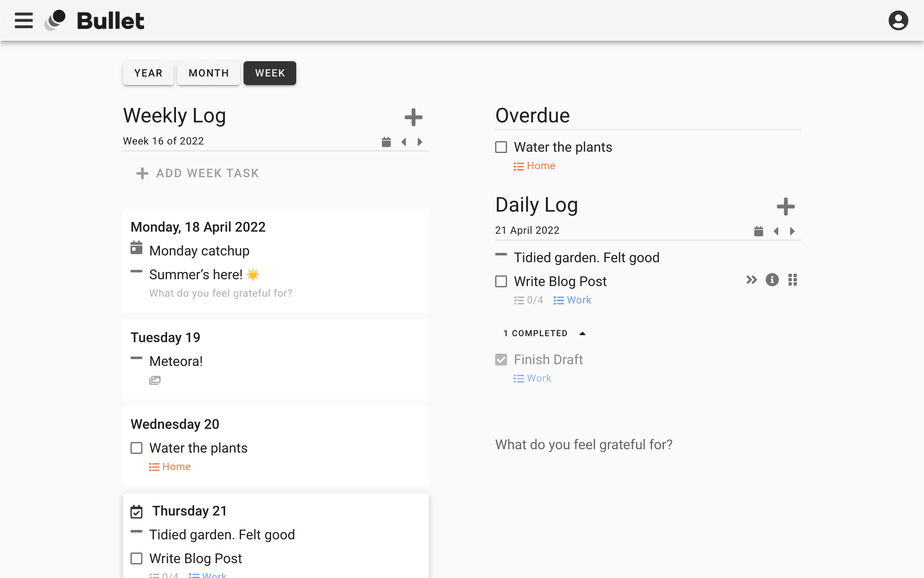
Task: Click the event icon beside Monday catchup
Action: pos(136,249)
